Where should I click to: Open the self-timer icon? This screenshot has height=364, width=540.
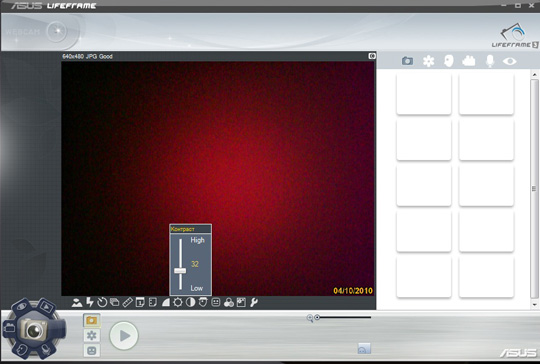[x=102, y=302]
